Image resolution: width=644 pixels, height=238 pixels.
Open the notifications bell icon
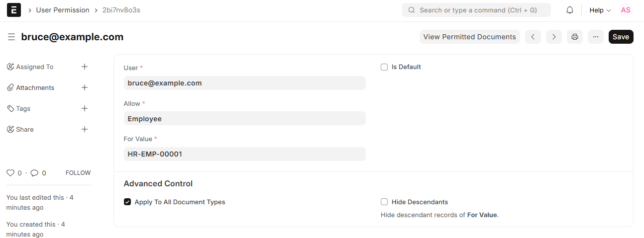(x=570, y=10)
